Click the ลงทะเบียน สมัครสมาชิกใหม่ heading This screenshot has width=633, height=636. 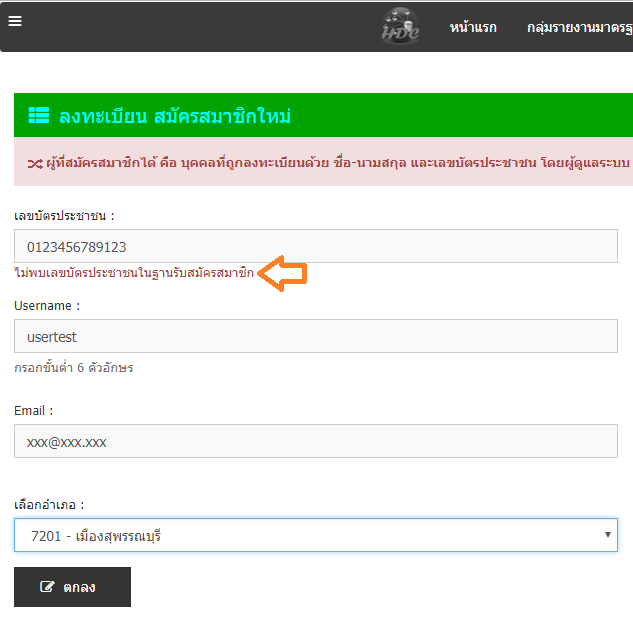pyautogui.click(x=174, y=116)
